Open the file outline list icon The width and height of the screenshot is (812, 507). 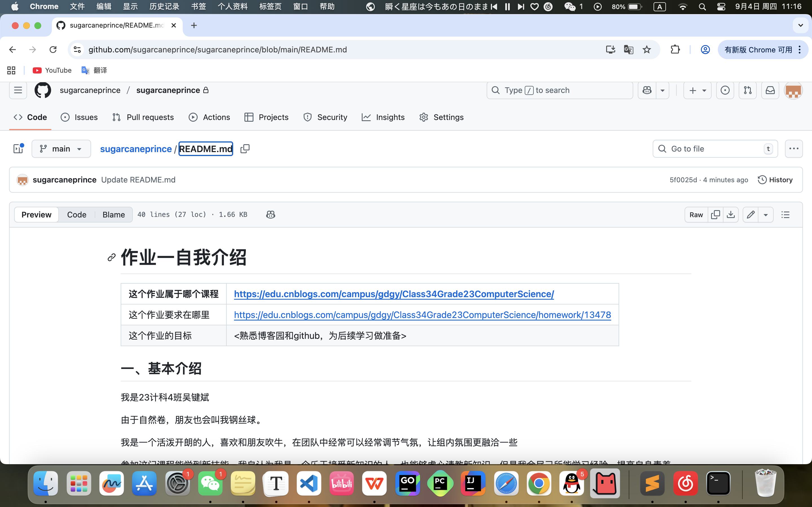pos(786,214)
